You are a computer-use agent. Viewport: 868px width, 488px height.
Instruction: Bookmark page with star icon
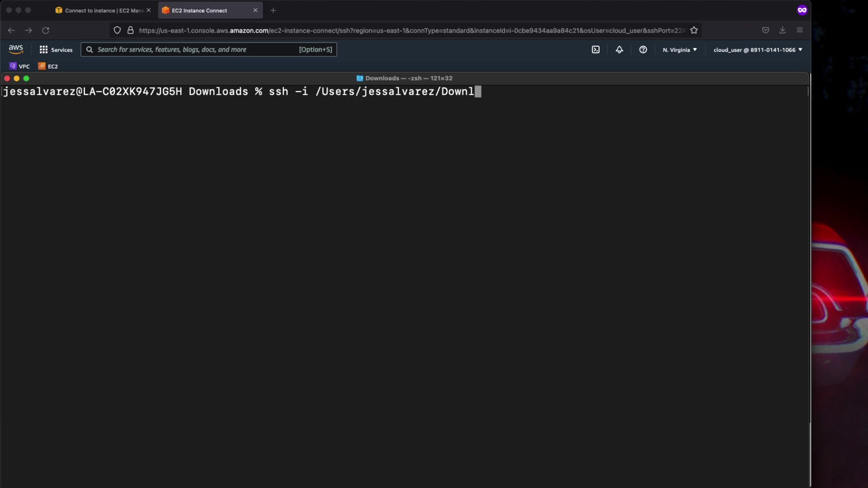694,30
